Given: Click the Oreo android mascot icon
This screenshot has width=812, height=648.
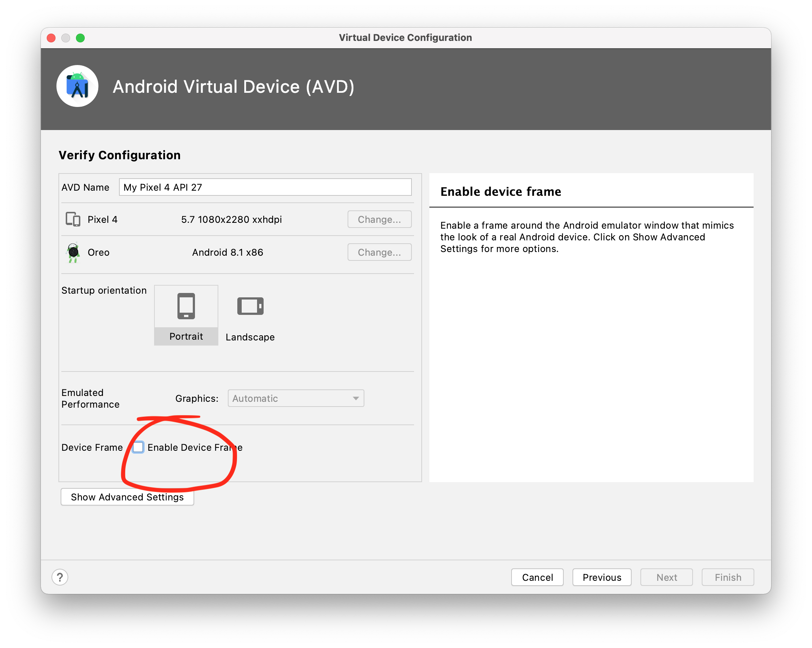Looking at the screenshot, I should click(73, 252).
